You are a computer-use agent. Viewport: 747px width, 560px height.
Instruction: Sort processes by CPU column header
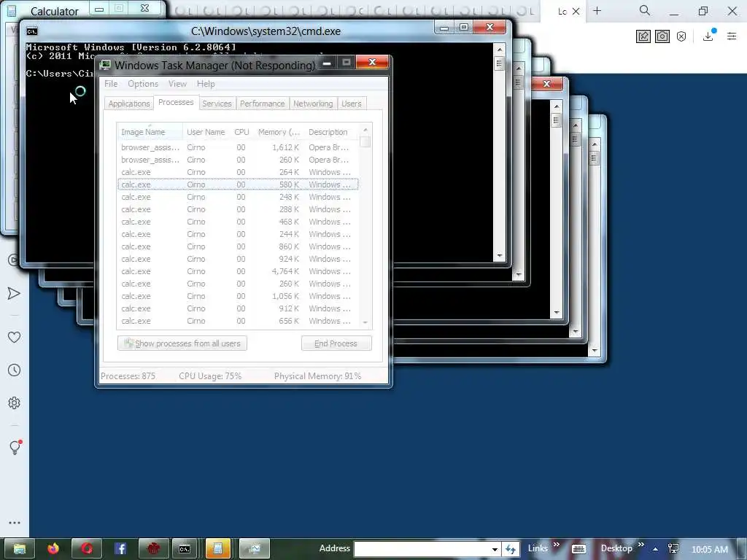241,132
